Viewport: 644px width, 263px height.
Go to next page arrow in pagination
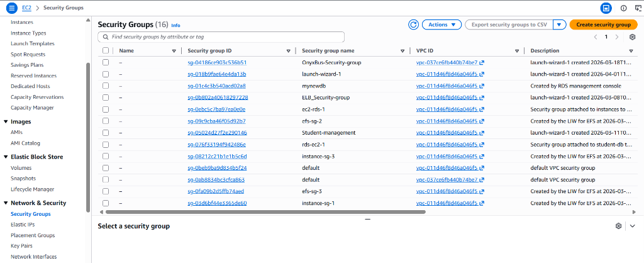point(617,37)
